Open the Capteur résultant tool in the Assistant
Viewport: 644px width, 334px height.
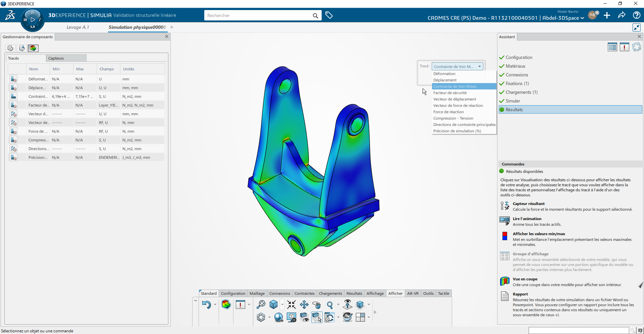pyautogui.click(x=505, y=205)
